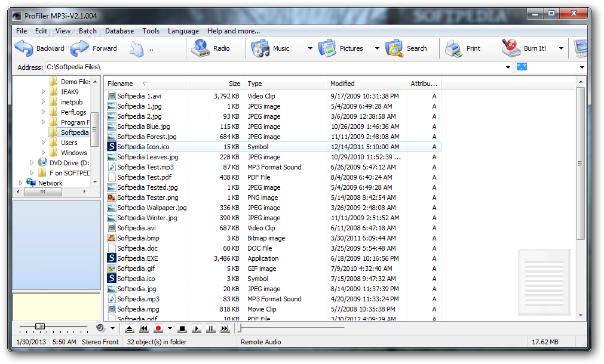Click the Network tree icon
This screenshot has width=604, height=364.
pyautogui.click(x=31, y=183)
